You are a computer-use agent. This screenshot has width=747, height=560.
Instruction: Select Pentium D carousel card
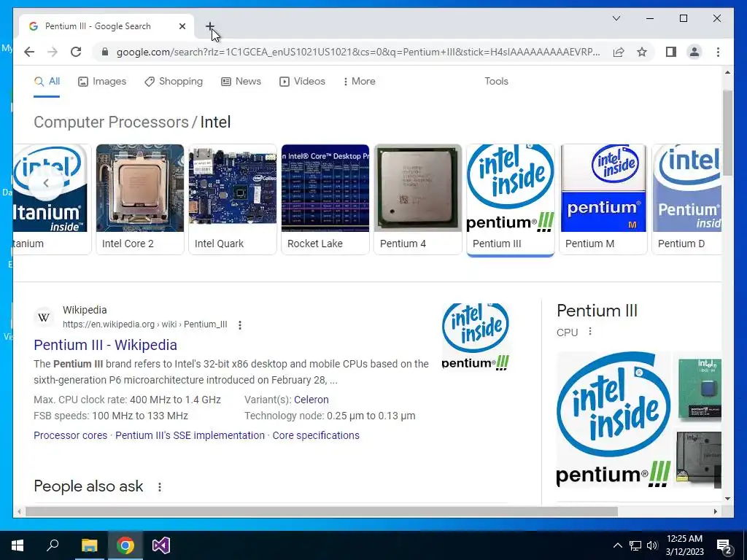pos(686,199)
